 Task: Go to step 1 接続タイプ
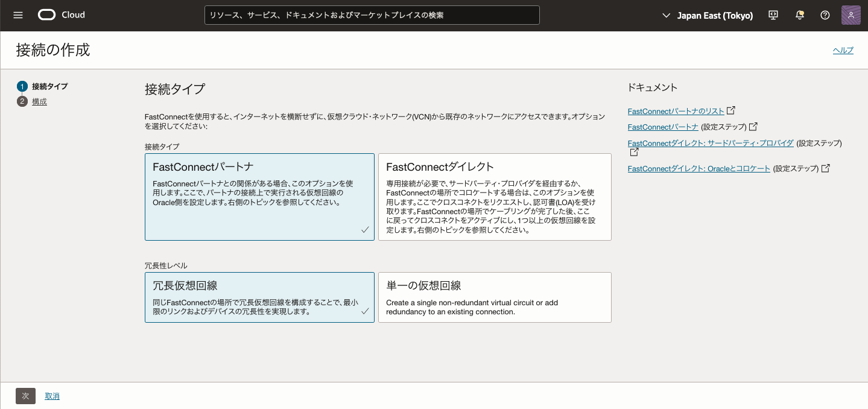point(42,86)
